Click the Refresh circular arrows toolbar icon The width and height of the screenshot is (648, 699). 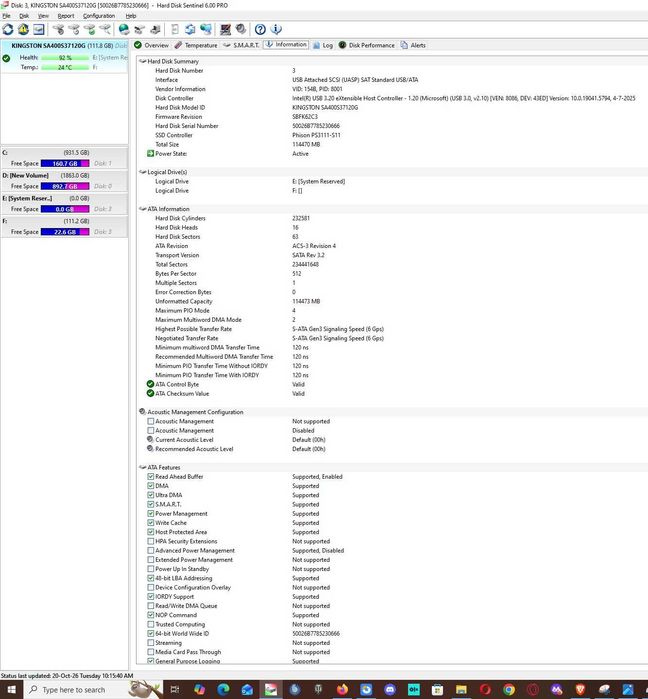(x=8, y=29)
